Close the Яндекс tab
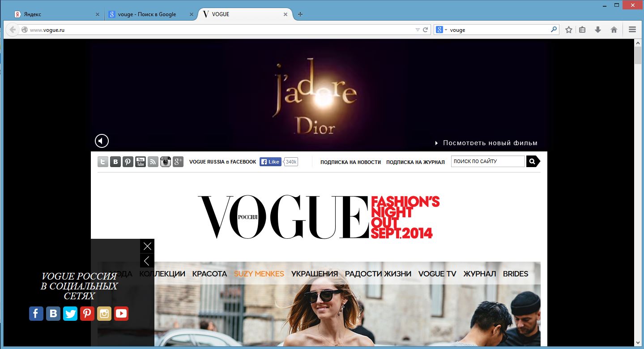644x349 pixels. click(98, 14)
